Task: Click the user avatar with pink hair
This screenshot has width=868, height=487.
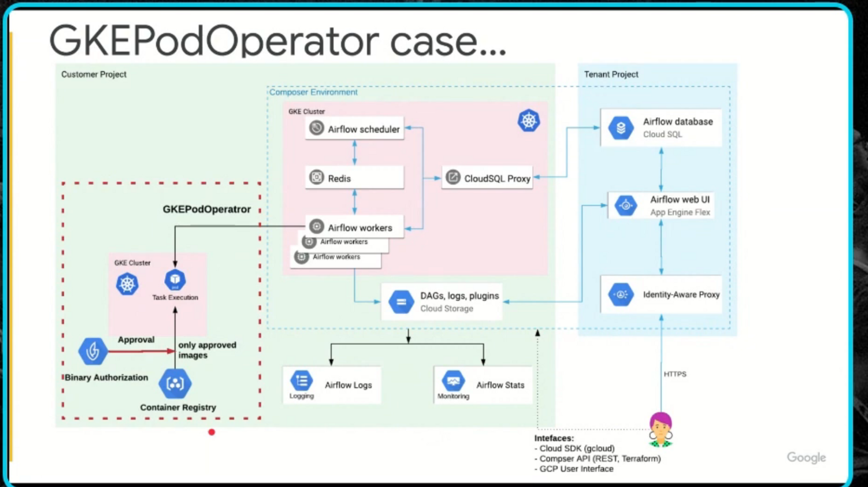Action: 661,429
